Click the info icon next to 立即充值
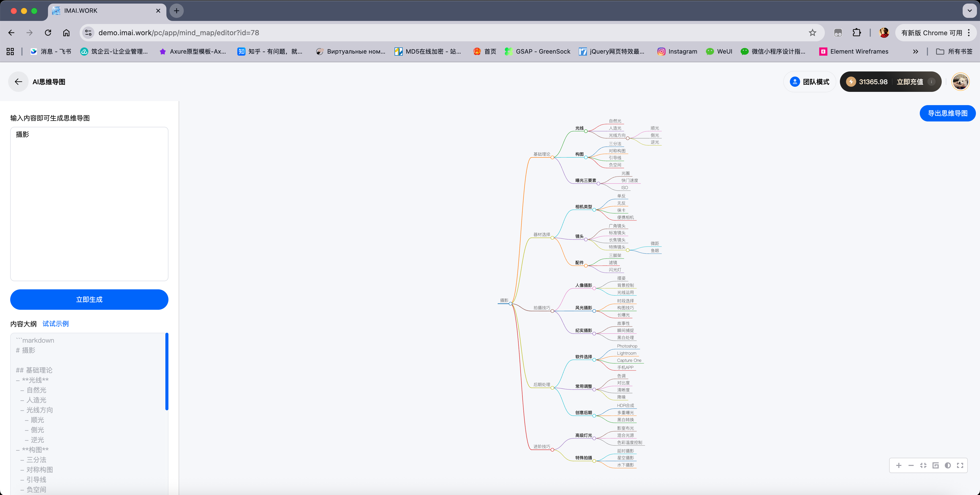 click(931, 82)
